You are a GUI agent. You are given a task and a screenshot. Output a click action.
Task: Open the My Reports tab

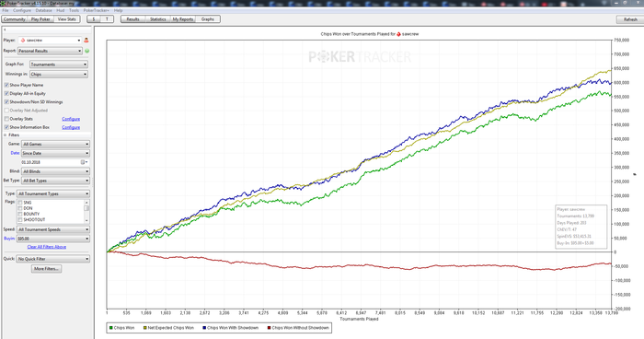pyautogui.click(x=183, y=19)
